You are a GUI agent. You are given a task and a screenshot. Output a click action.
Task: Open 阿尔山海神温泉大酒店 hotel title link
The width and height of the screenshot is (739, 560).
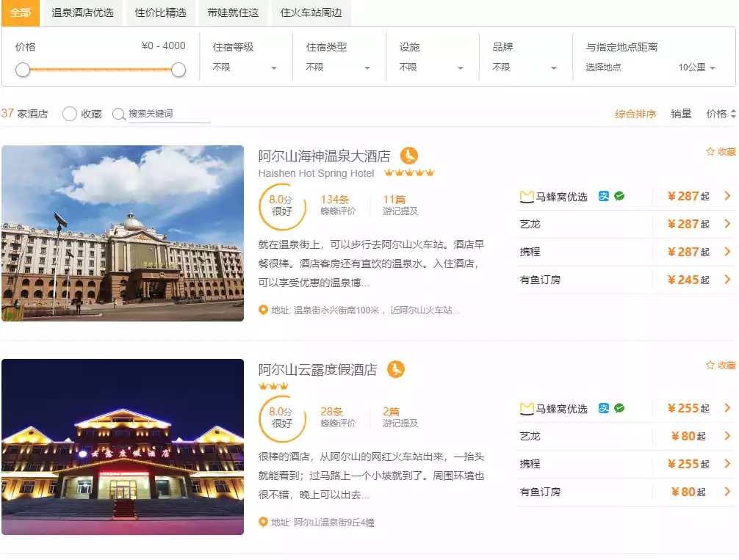pyautogui.click(x=324, y=156)
